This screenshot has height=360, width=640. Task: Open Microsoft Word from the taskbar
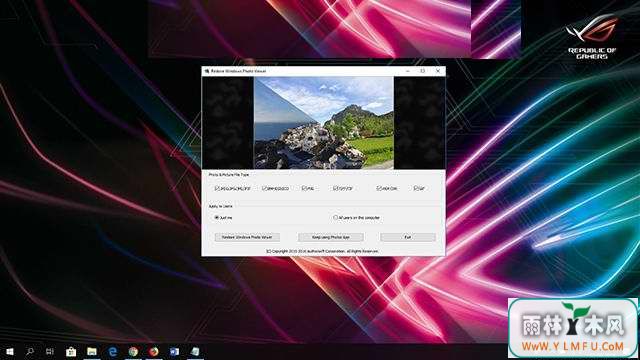(x=174, y=351)
